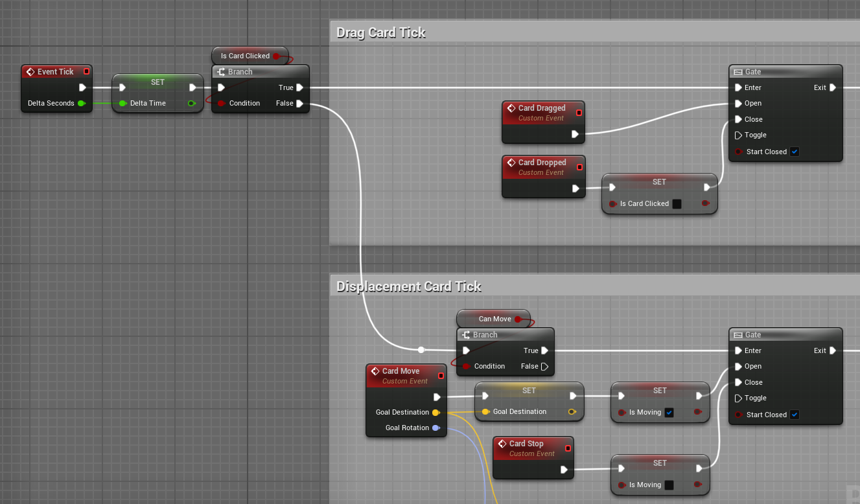This screenshot has width=860, height=504.
Task: Uncheck Is Moving in the SET node after Card Move
Action: [x=669, y=412]
